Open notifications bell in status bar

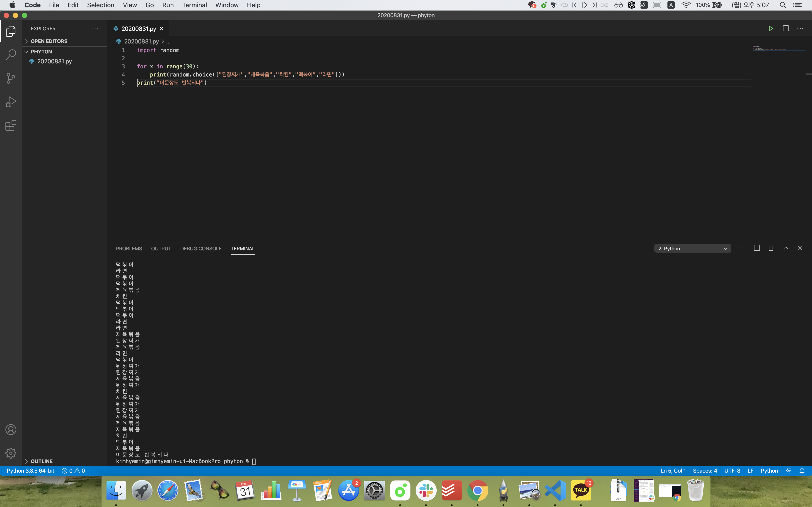click(x=802, y=471)
